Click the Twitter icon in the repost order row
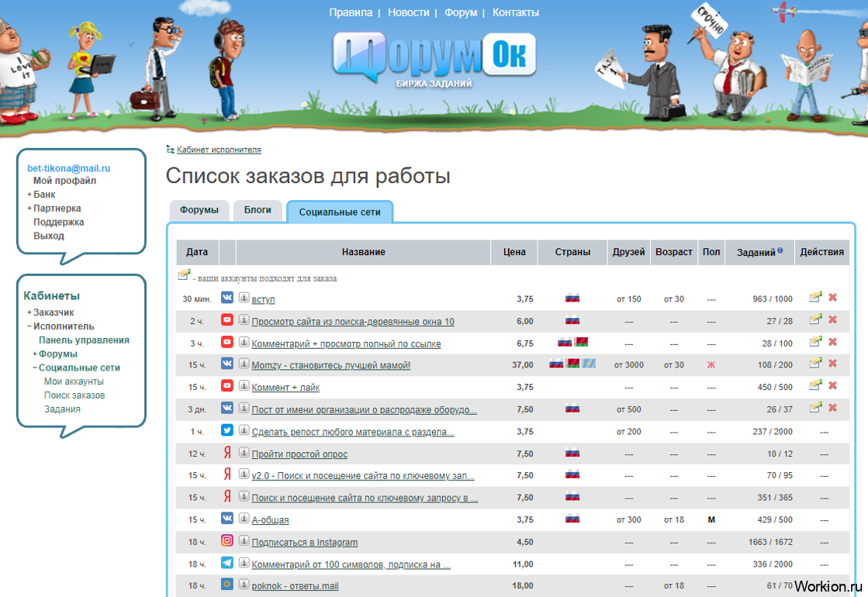The height and width of the screenshot is (597, 868). [x=227, y=430]
